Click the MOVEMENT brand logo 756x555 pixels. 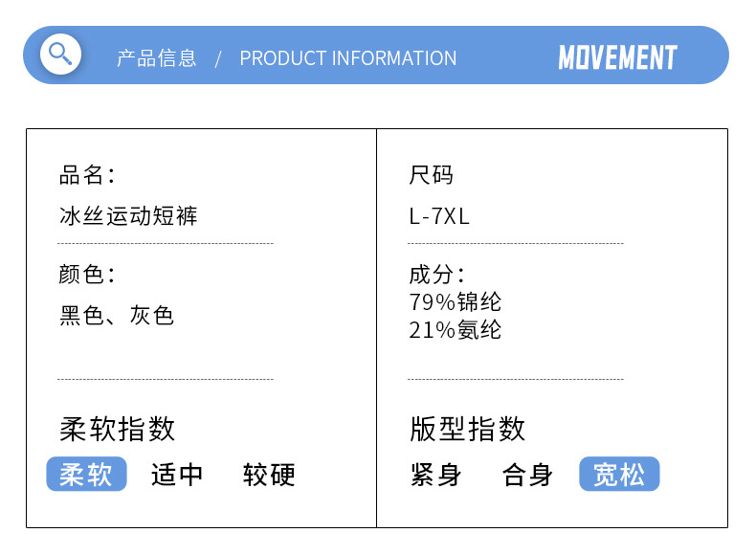(x=617, y=57)
